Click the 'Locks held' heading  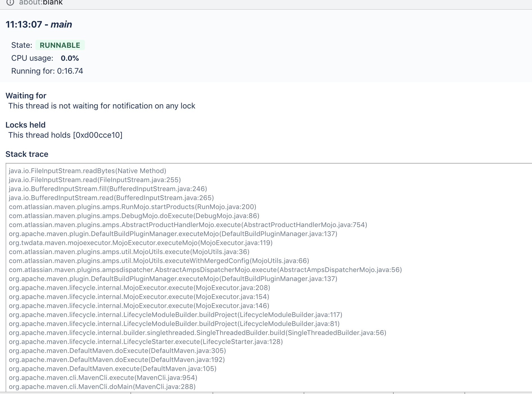pos(26,125)
